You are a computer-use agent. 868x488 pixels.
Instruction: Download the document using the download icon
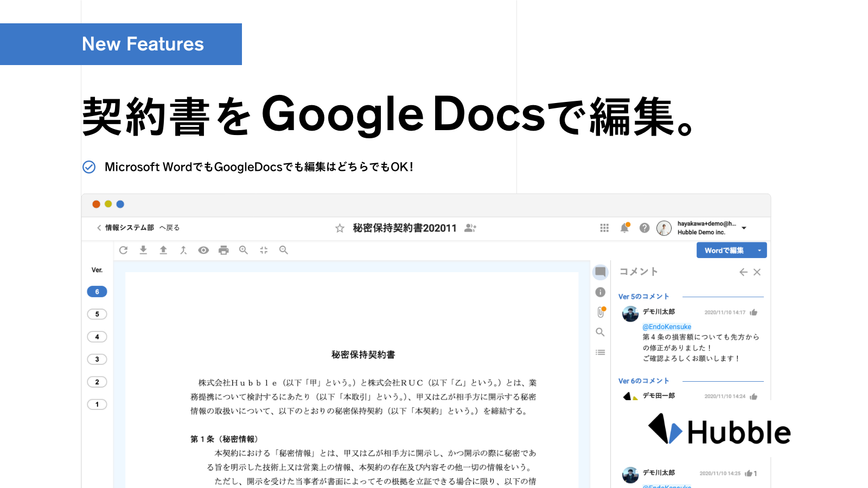143,250
